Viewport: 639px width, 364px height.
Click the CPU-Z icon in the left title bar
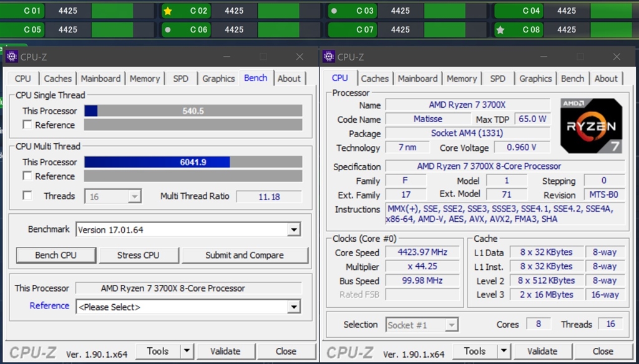tap(11, 57)
